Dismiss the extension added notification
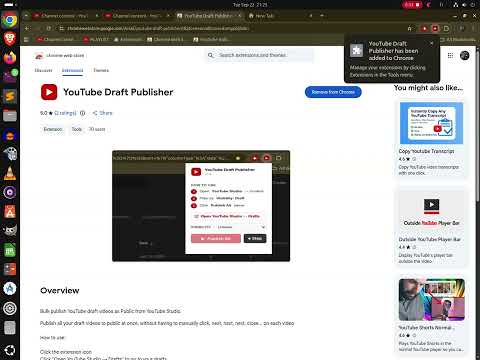 pyautogui.click(x=432, y=43)
